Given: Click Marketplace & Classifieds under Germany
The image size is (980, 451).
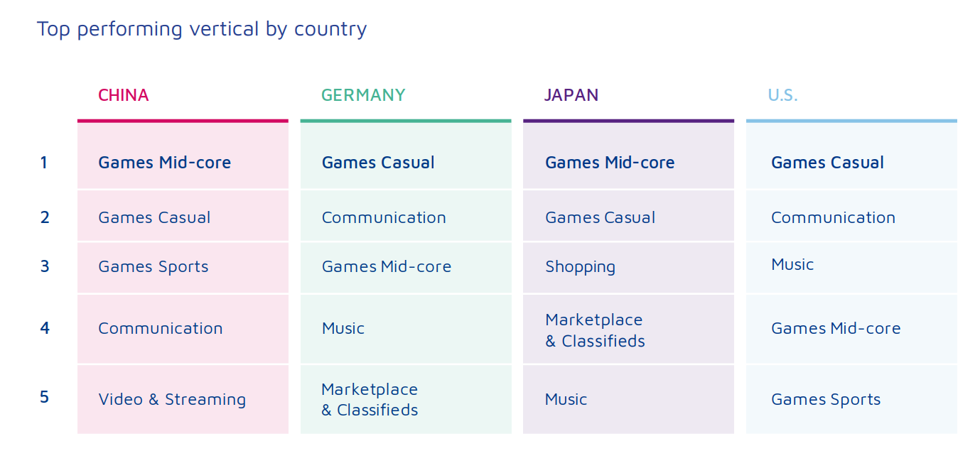Looking at the screenshot, I should (x=370, y=399).
